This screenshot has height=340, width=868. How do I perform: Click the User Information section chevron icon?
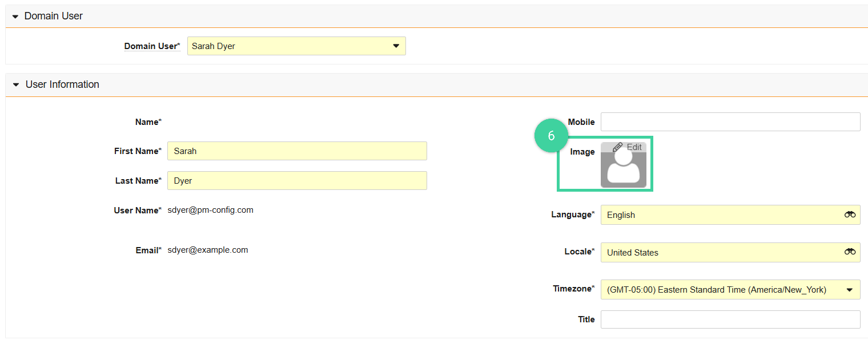pyautogui.click(x=15, y=84)
